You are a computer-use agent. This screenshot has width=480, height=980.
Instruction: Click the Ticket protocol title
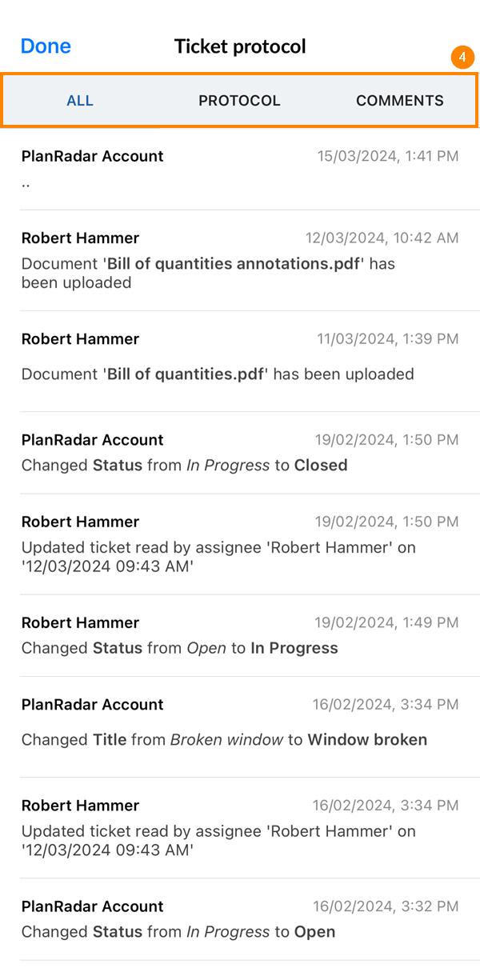(240, 46)
